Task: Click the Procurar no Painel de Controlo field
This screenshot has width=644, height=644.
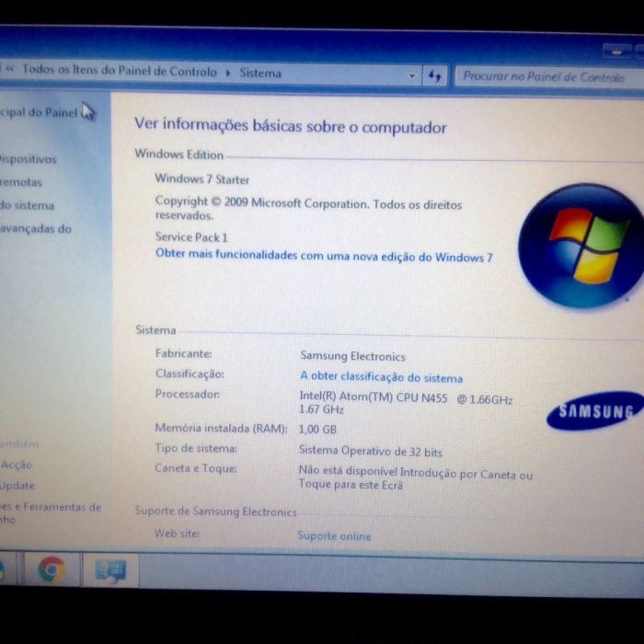Action: [x=548, y=76]
